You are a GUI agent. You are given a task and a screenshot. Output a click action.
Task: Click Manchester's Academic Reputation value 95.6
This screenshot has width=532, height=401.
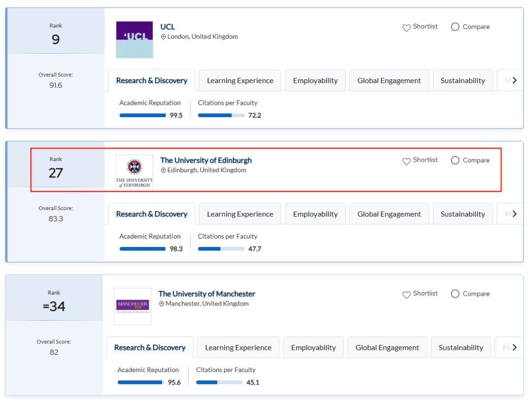[174, 383]
